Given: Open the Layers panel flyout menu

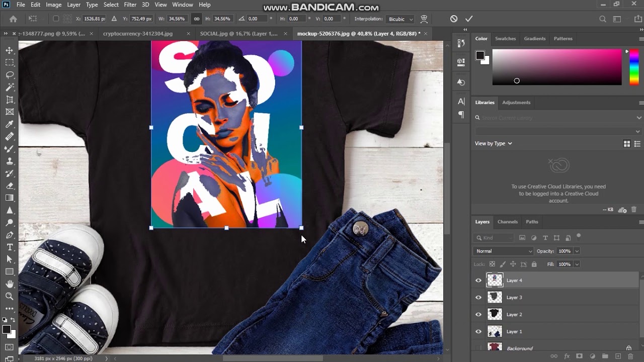Looking at the screenshot, I should click(x=641, y=222).
